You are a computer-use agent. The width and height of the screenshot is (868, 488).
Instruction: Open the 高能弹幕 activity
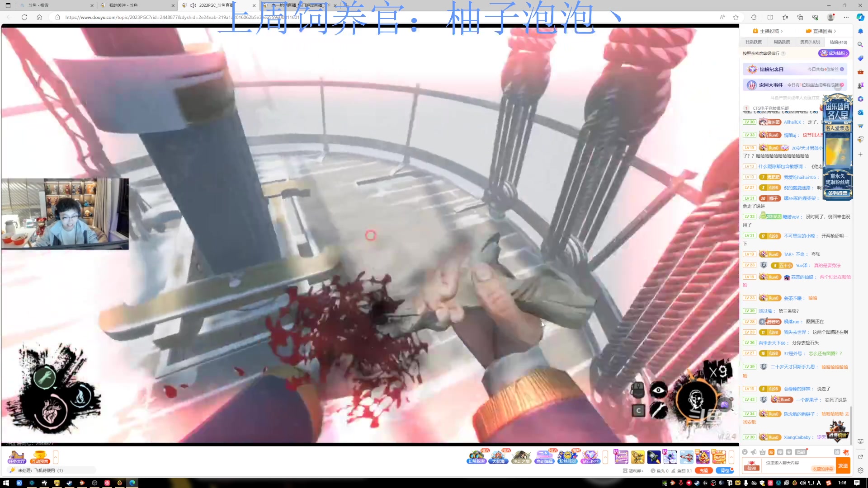point(544,457)
